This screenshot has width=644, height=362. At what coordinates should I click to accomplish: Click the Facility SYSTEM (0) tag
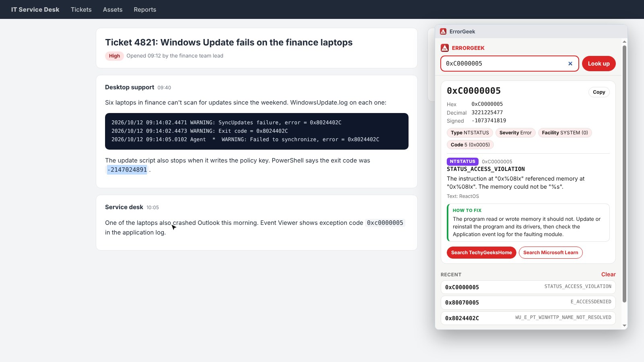tap(565, 133)
